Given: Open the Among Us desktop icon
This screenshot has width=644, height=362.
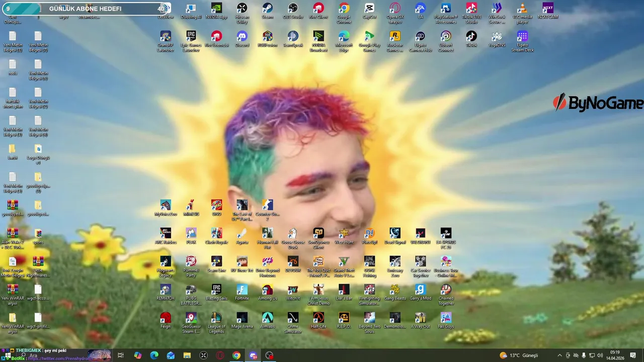Looking at the screenshot, I should tap(267, 293).
